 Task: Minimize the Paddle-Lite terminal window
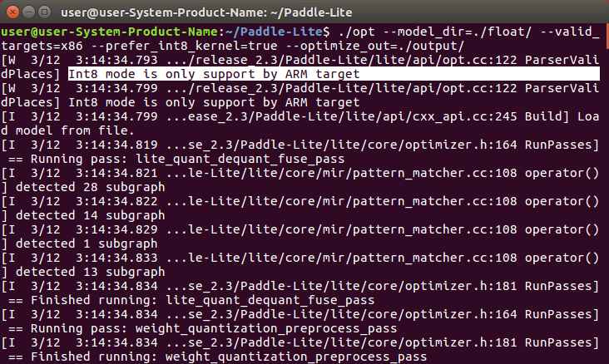click(29, 12)
